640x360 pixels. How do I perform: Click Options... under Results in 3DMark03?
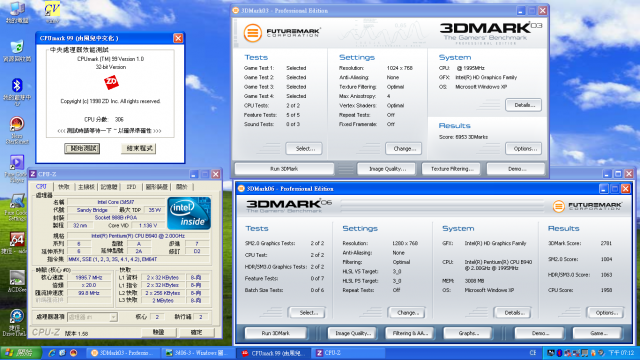524,149
